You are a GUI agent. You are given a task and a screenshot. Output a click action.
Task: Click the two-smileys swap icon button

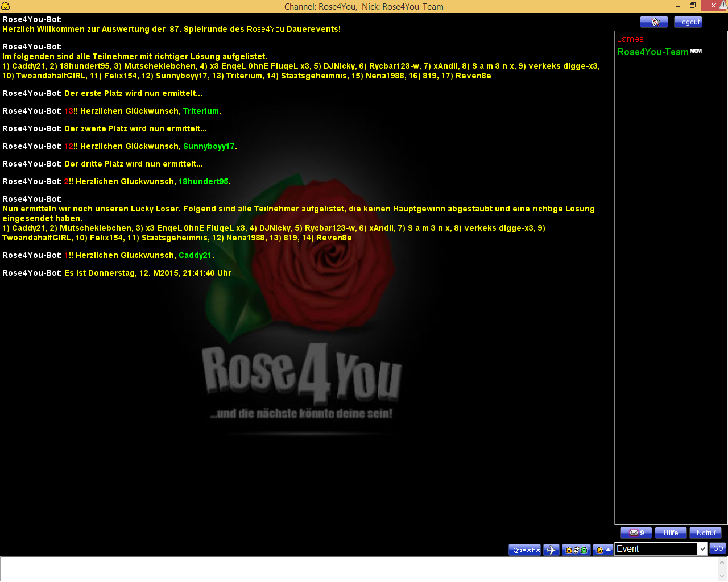(x=576, y=550)
